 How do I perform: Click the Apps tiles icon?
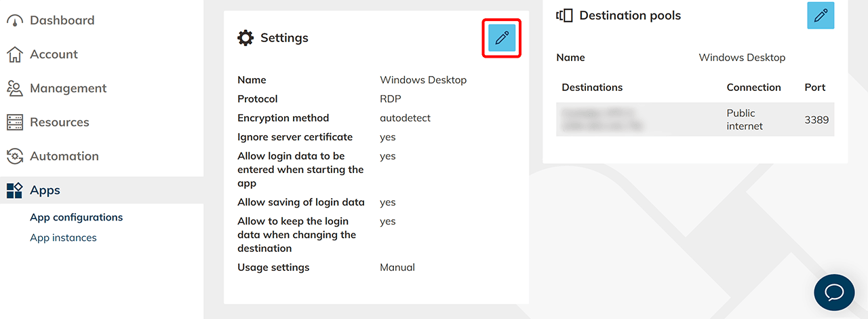(x=15, y=191)
